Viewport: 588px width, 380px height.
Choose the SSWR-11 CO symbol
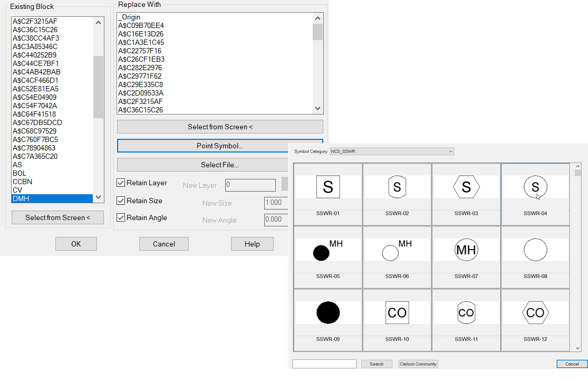coord(466,312)
